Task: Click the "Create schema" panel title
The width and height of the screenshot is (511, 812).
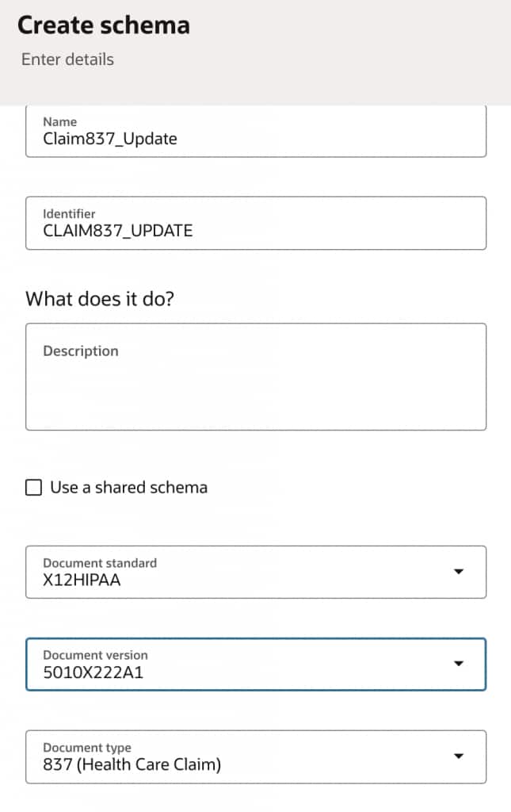Action: click(104, 25)
